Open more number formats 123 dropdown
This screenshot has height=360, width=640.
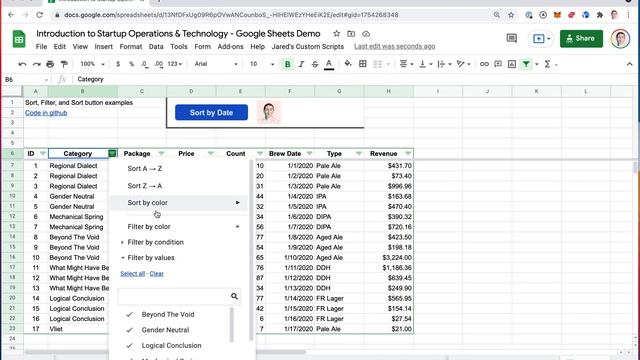(175, 64)
